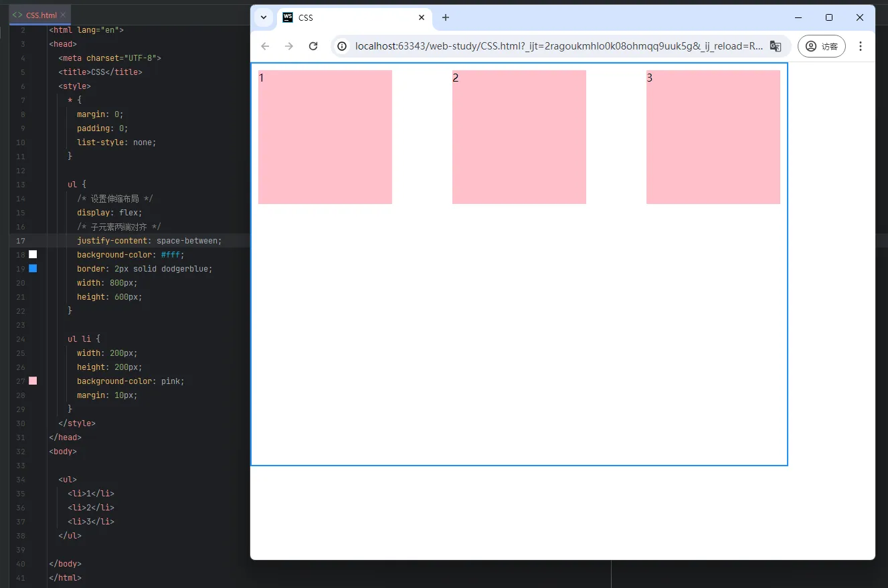Click the browser back arrow
The image size is (888, 588).
[x=265, y=46]
